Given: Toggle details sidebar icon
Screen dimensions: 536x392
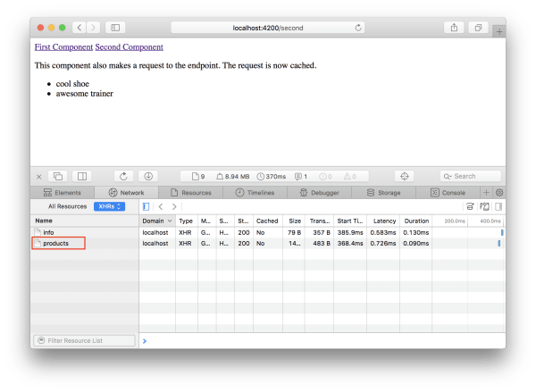Looking at the screenshot, I should (x=498, y=206).
